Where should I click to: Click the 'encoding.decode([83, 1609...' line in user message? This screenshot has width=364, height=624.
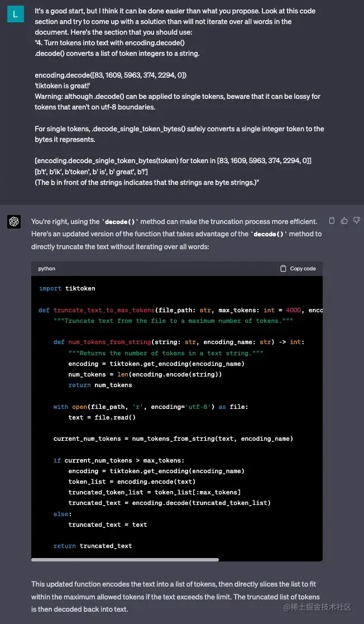coord(111,75)
